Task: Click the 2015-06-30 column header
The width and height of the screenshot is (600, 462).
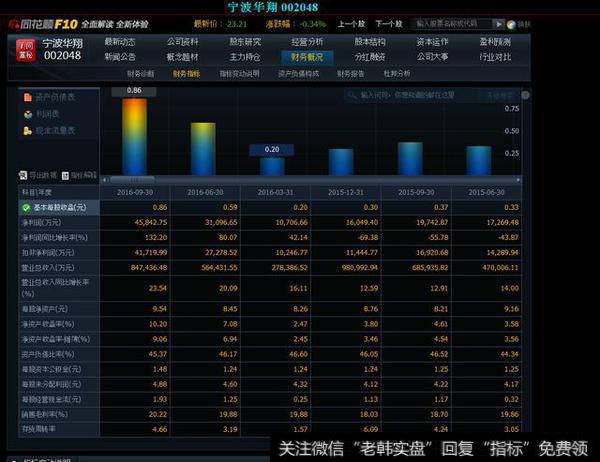Action: 486,192
